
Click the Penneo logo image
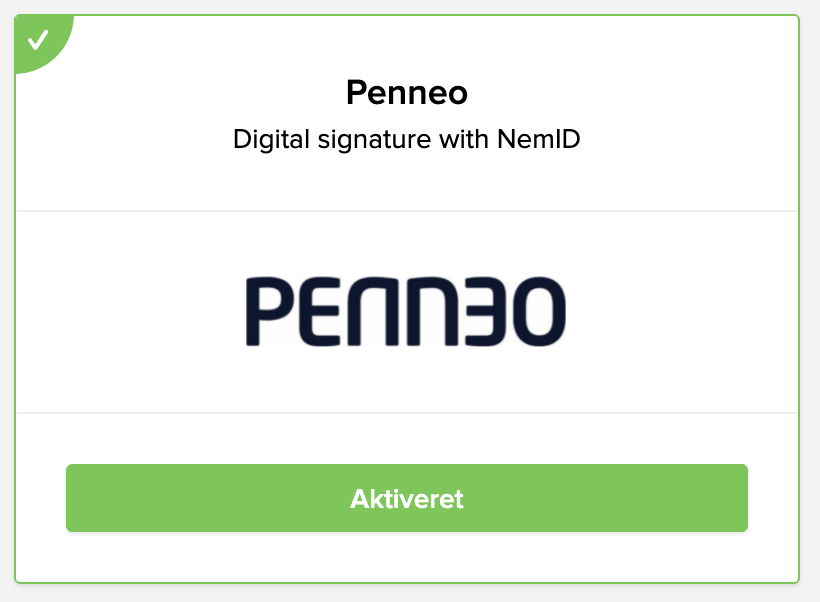(x=406, y=311)
